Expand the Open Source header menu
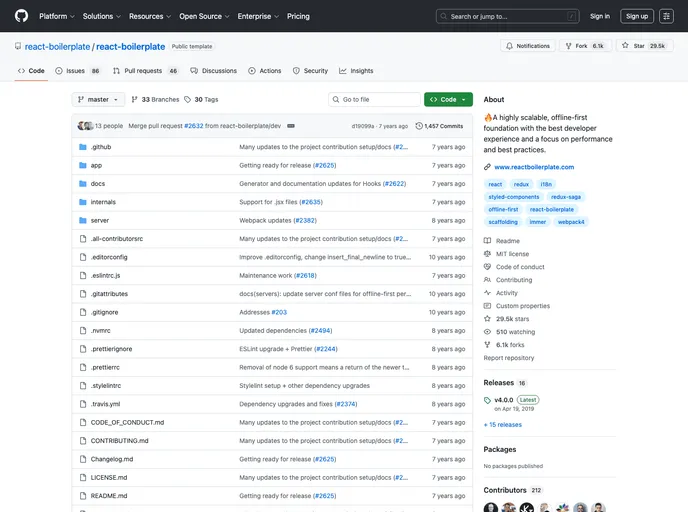The height and width of the screenshot is (512, 688). tap(203, 16)
